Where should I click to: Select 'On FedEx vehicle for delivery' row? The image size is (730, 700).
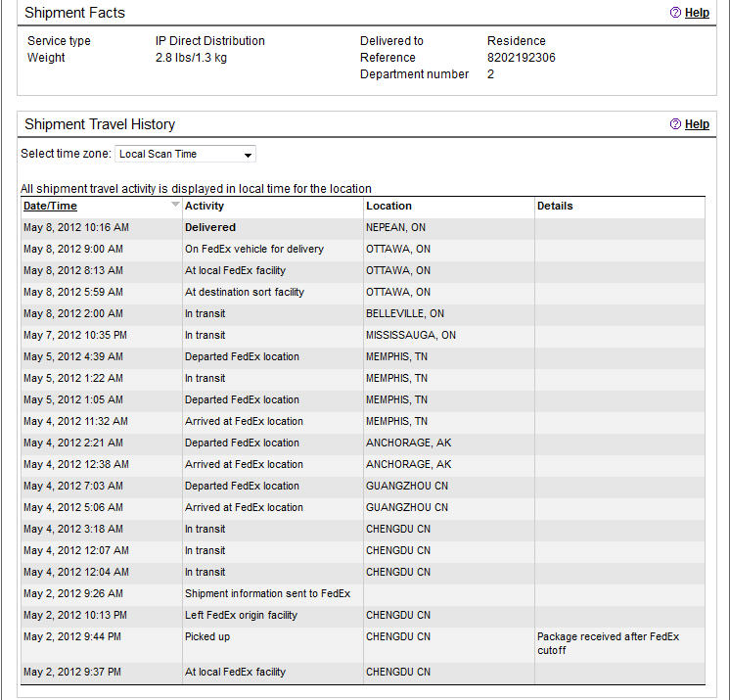pos(253,249)
